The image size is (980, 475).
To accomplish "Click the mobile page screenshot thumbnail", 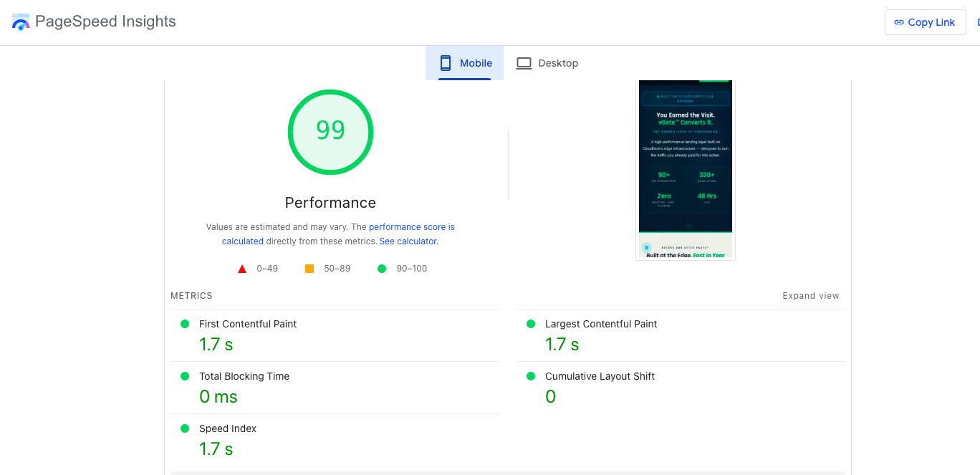I will [686, 170].
